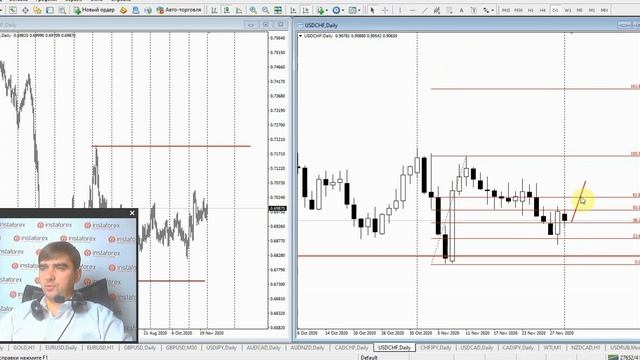640x360 pixels.
Task: Click the USDCHF,Daily chart window title
Action: pyautogui.click(x=321, y=25)
